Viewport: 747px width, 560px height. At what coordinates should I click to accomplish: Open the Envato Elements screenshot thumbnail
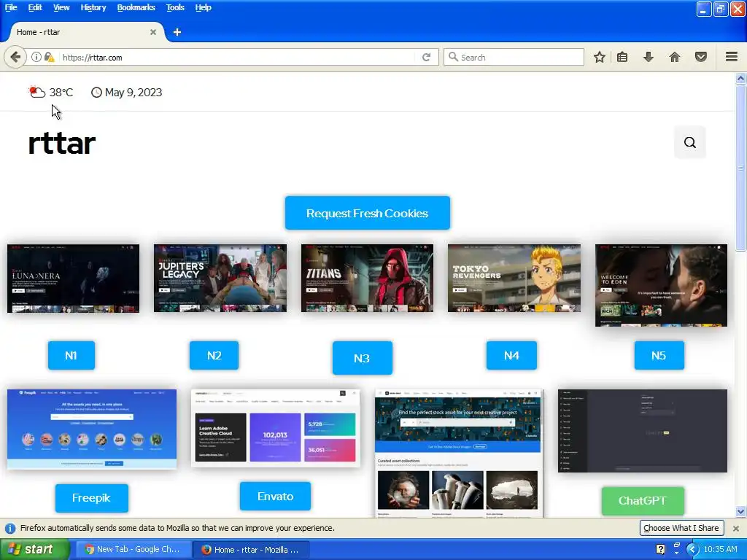pyautogui.click(x=275, y=428)
